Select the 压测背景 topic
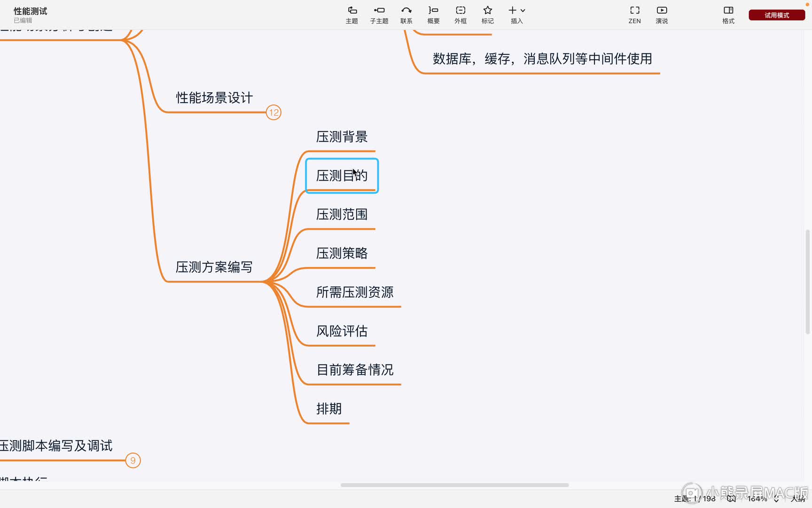The width and height of the screenshot is (812, 508). (x=342, y=137)
